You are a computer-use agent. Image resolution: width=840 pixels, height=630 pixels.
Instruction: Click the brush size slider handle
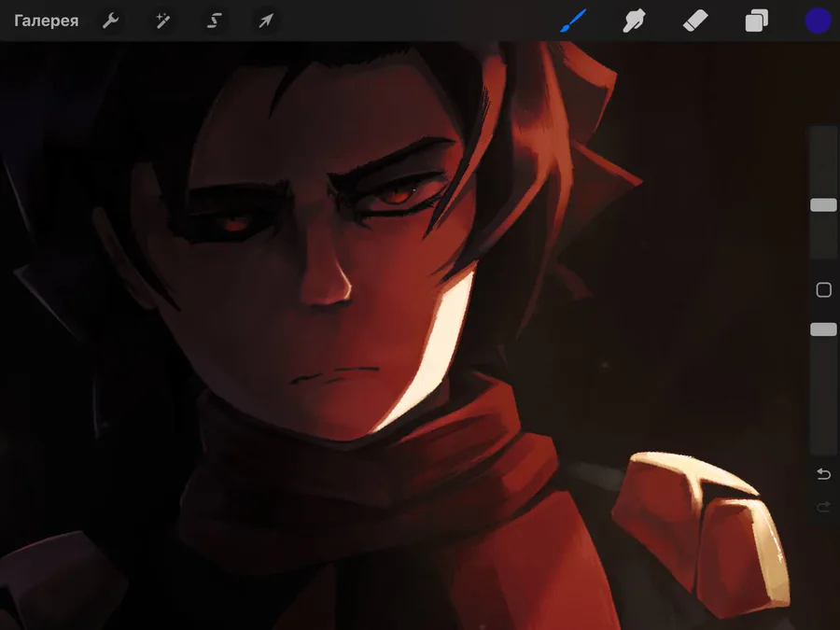823,205
